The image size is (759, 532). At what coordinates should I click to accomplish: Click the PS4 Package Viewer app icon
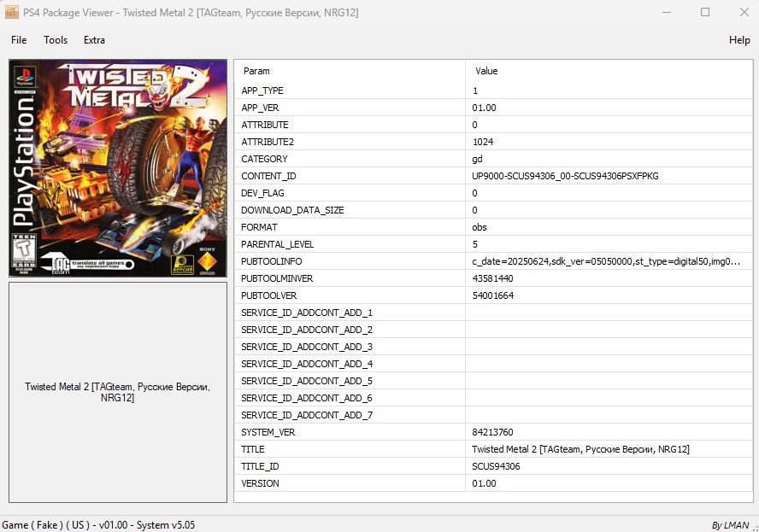[12, 12]
